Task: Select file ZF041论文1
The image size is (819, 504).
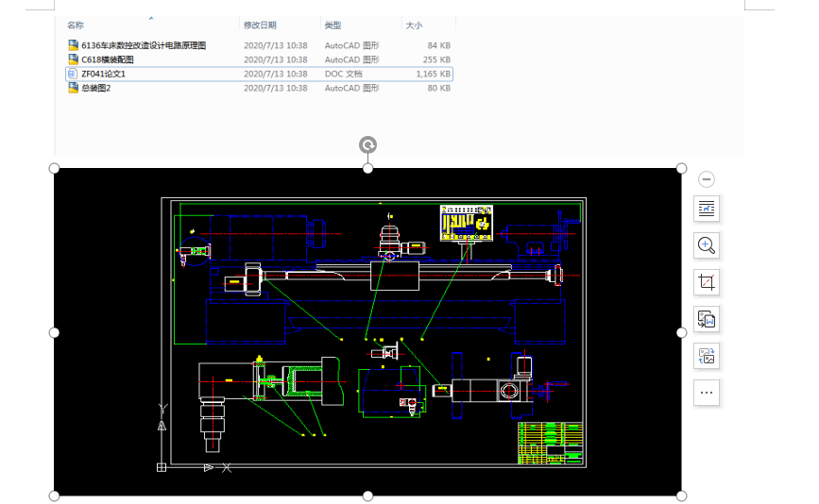Action: (x=259, y=74)
